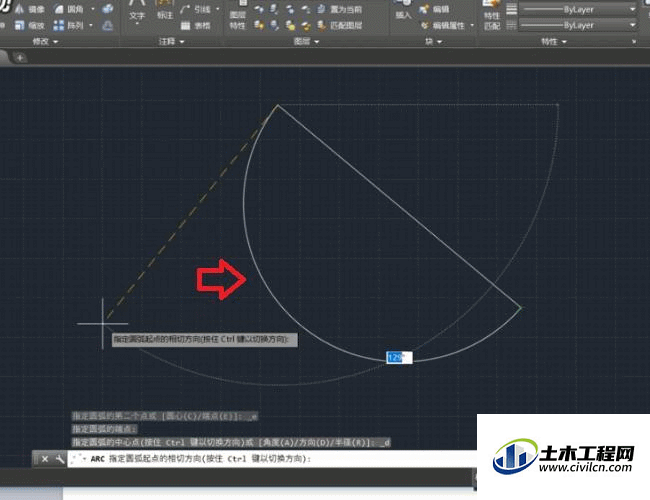Open a new drawing tab with plus
The image size is (650, 500).
pos(20,58)
